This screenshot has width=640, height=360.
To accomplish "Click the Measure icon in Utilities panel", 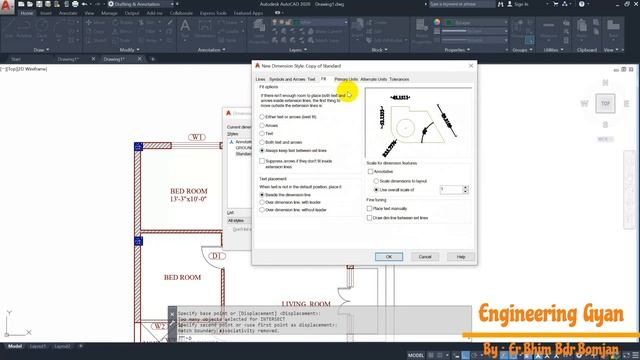I will 549,29.
